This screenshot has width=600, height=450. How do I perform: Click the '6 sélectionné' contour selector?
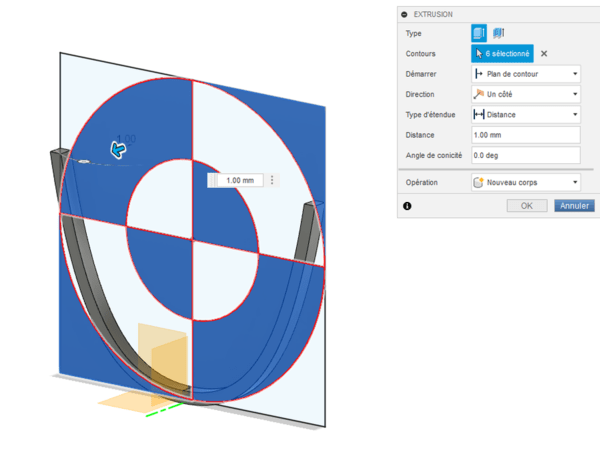click(501, 54)
